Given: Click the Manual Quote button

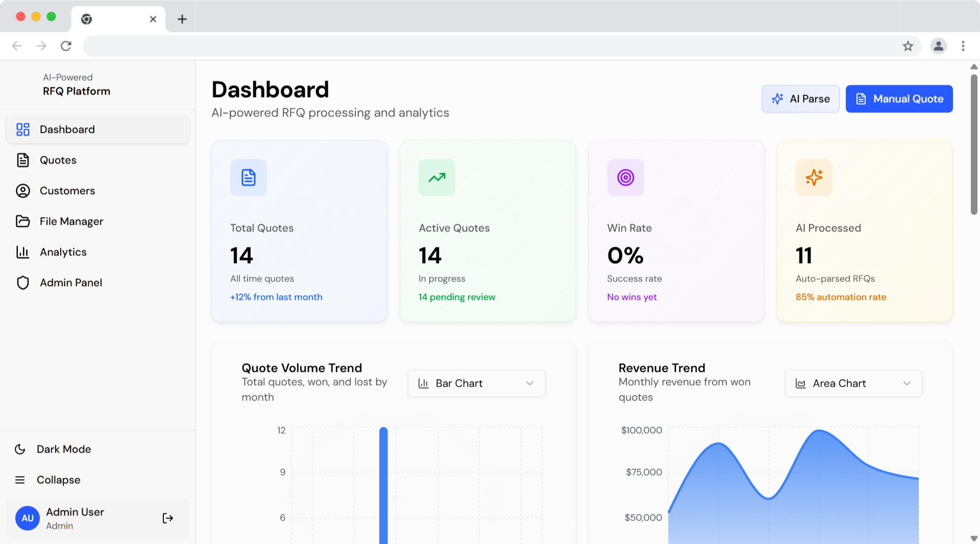Looking at the screenshot, I should point(899,99).
